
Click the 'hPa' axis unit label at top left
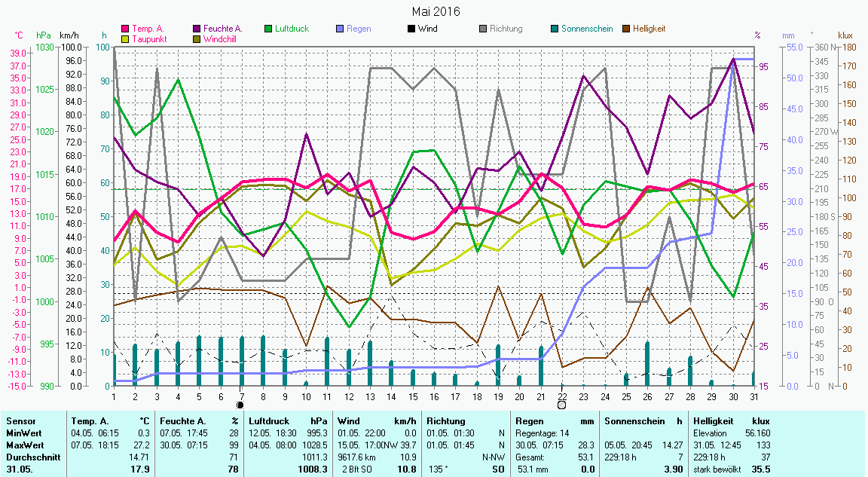[44, 35]
